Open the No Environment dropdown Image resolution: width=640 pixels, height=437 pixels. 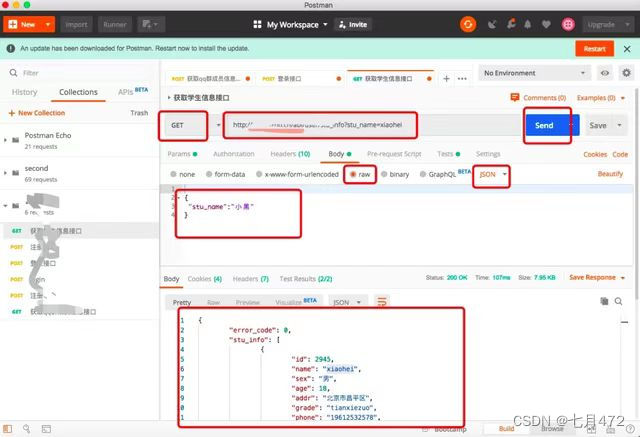pos(534,73)
